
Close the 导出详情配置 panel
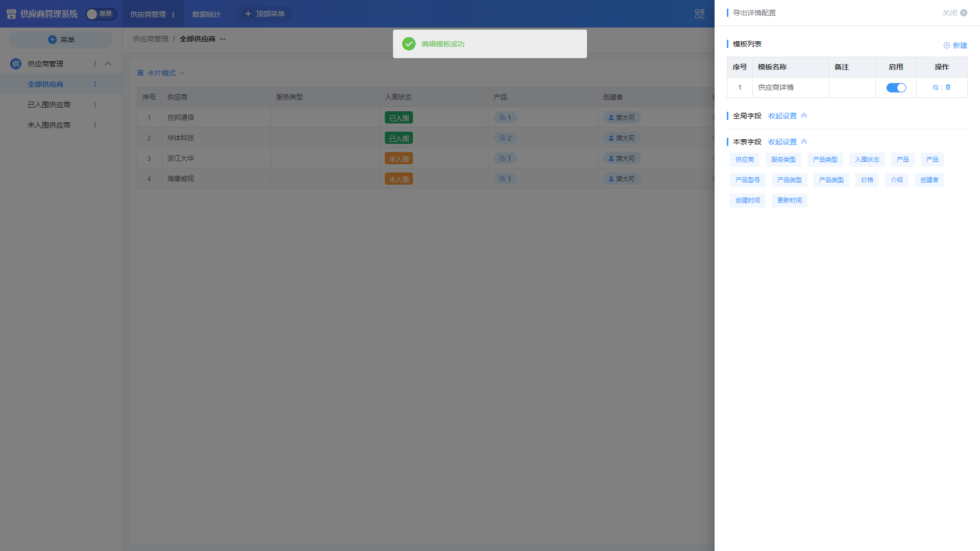(x=954, y=13)
